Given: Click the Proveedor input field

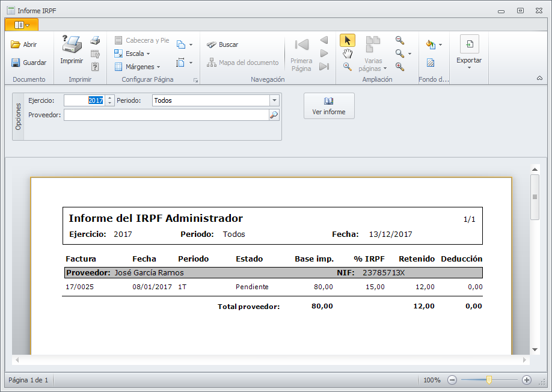Looking at the screenshot, I should coord(166,115).
